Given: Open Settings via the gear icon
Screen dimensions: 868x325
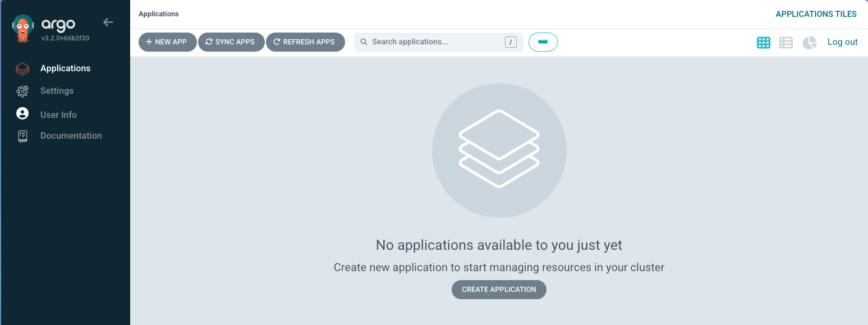Looking at the screenshot, I should pos(22,90).
